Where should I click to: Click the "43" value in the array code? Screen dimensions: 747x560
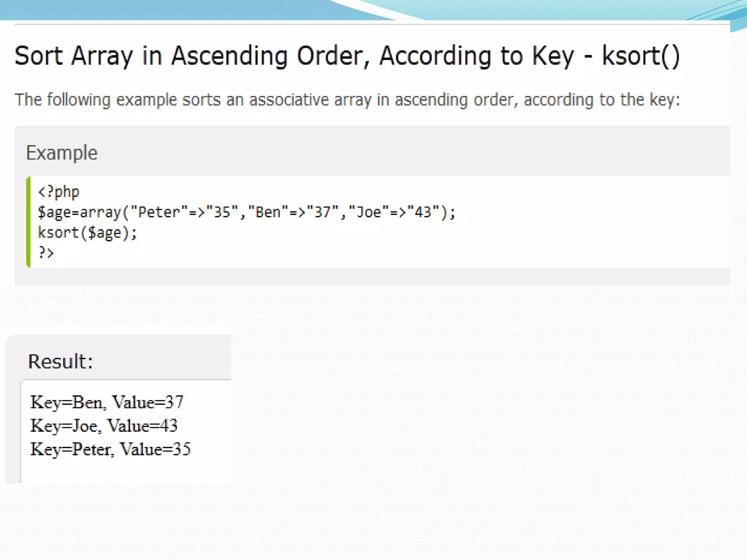point(423,212)
